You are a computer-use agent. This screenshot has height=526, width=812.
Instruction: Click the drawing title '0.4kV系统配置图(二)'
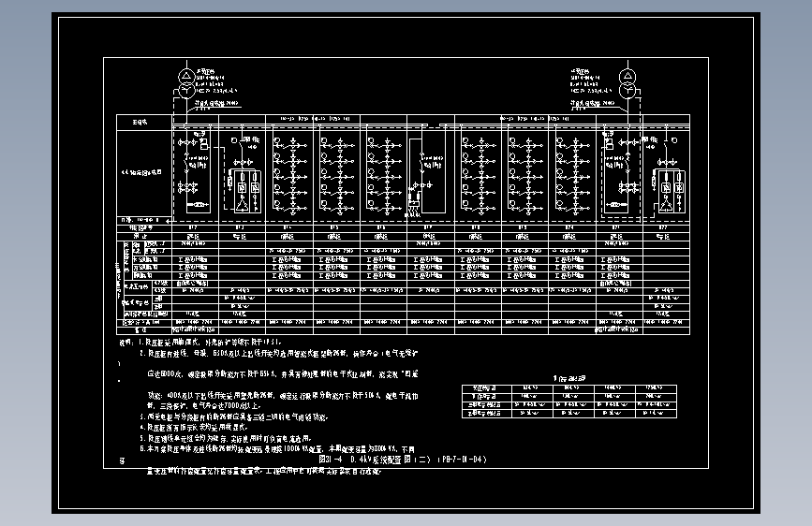point(391,460)
